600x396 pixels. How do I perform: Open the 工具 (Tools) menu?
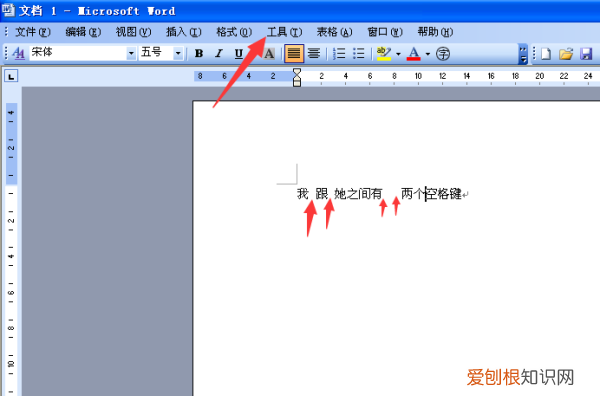(x=284, y=32)
